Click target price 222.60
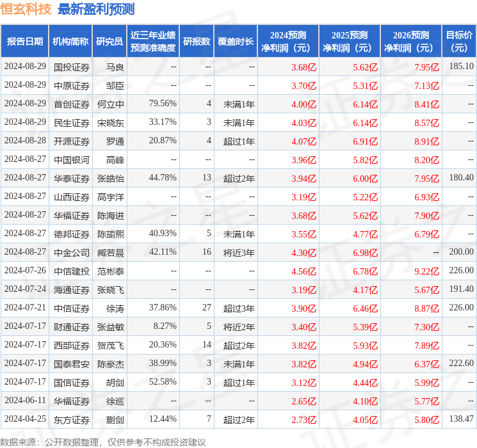This screenshot has height=448, width=477. pos(462,363)
